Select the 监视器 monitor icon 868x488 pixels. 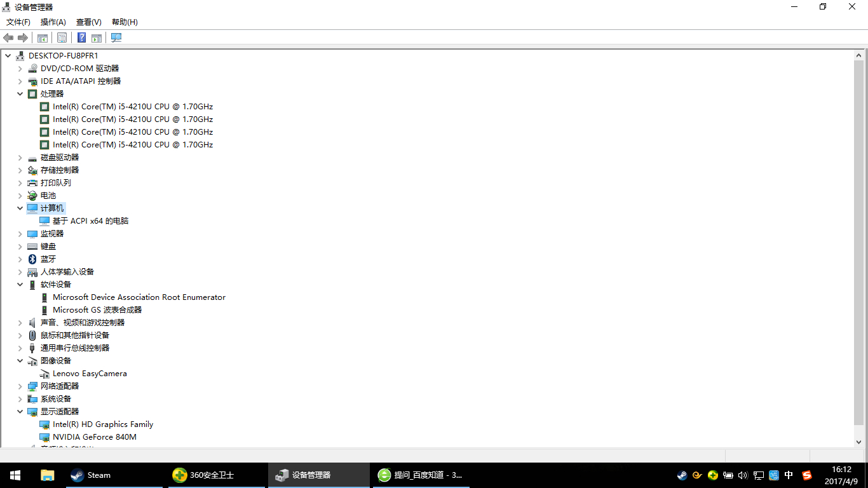32,233
